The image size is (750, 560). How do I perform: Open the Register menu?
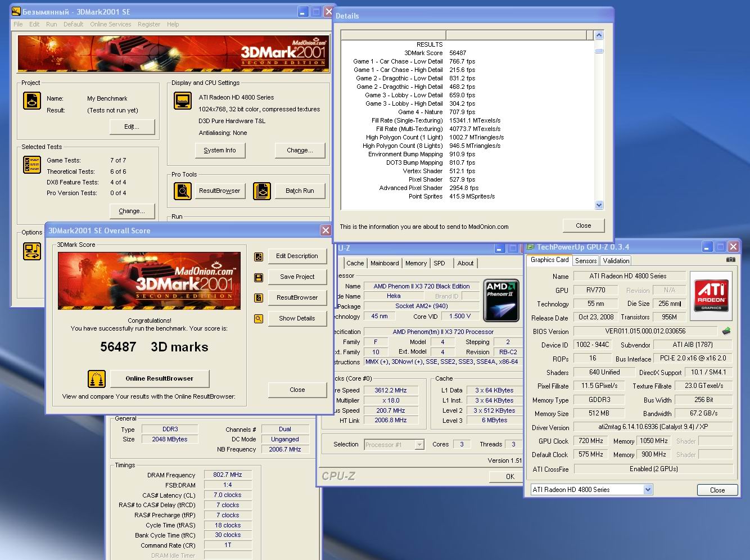tap(149, 24)
